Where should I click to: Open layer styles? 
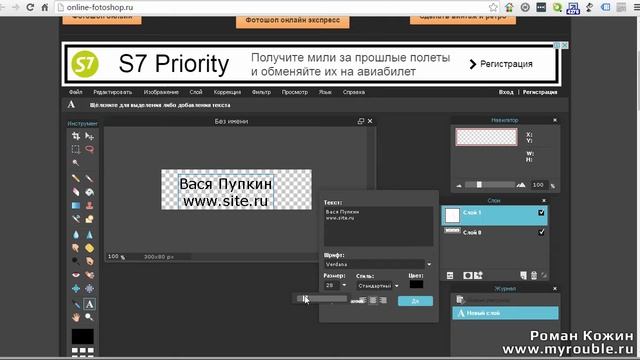coord(478,276)
